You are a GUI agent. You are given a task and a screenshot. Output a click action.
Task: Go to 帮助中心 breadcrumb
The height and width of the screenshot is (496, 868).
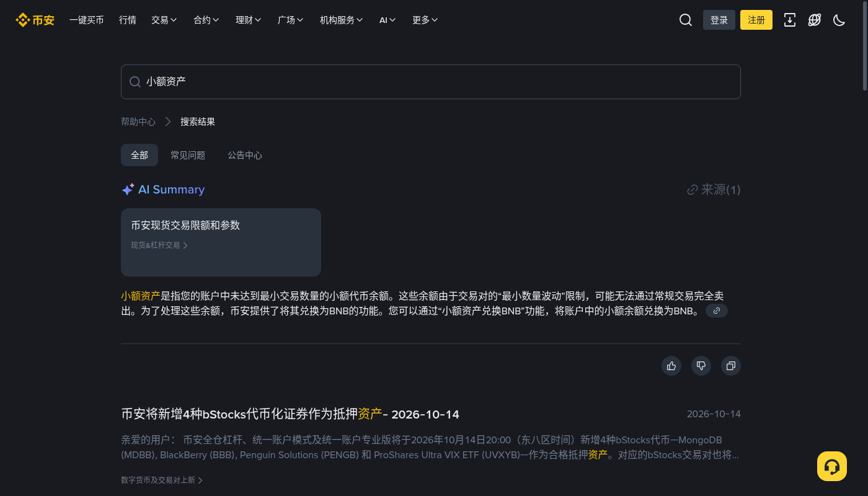click(x=138, y=122)
